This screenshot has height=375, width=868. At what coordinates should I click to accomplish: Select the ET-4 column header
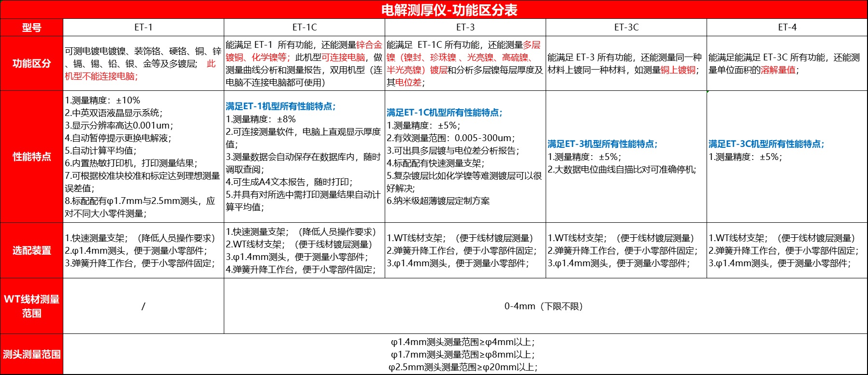[787, 28]
